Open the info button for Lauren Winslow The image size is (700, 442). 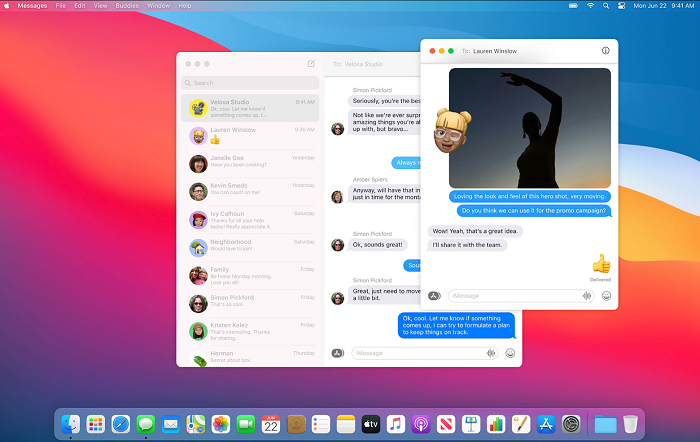pos(605,50)
